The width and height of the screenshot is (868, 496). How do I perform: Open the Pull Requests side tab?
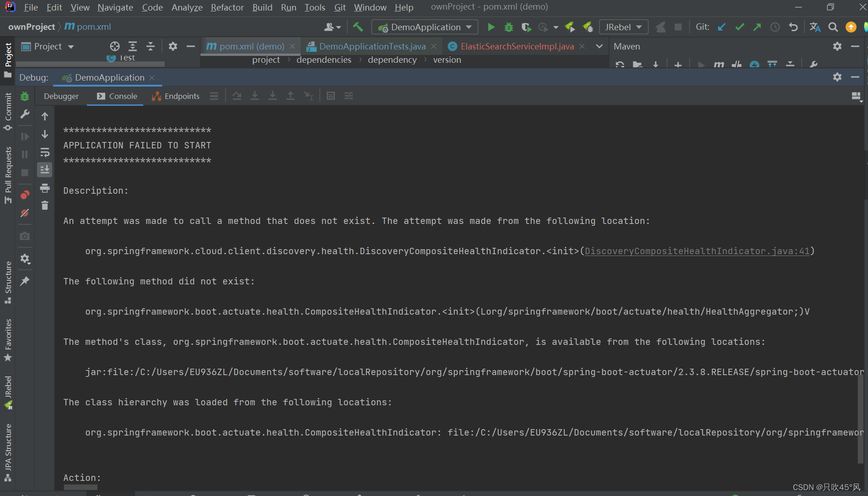(8, 175)
